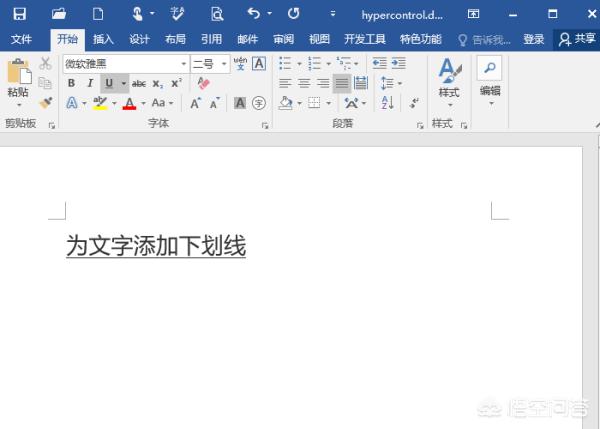Open font color palette dropdown arrow
Image resolution: width=600 pixels, height=429 pixels.
(x=143, y=103)
